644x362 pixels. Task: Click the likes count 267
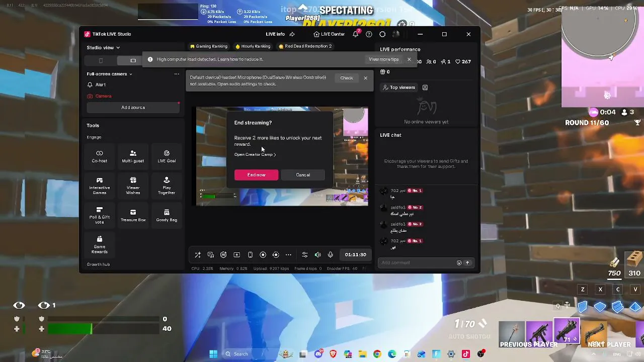[x=463, y=62]
